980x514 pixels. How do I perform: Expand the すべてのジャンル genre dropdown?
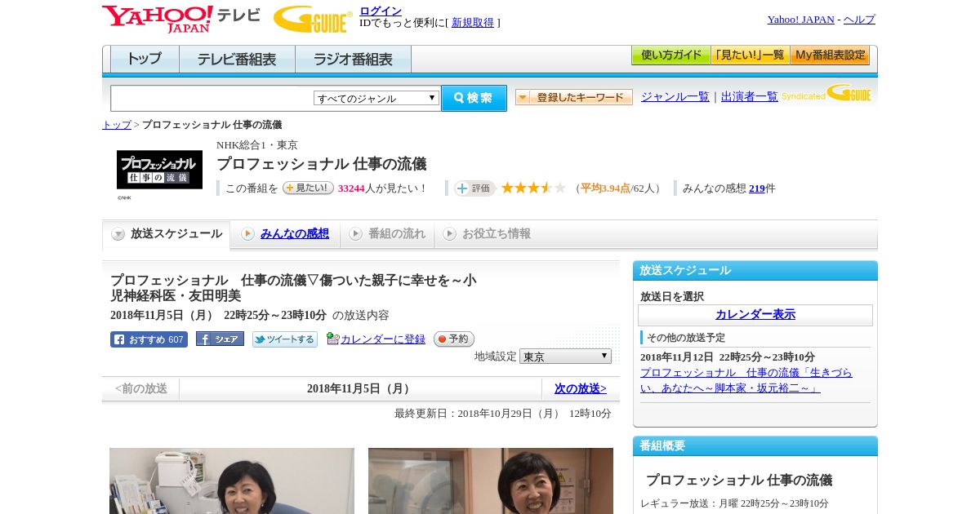click(x=376, y=98)
